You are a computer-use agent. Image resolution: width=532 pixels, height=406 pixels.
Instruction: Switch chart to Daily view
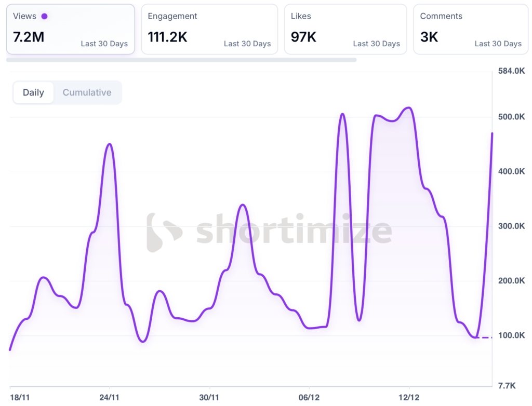point(33,92)
